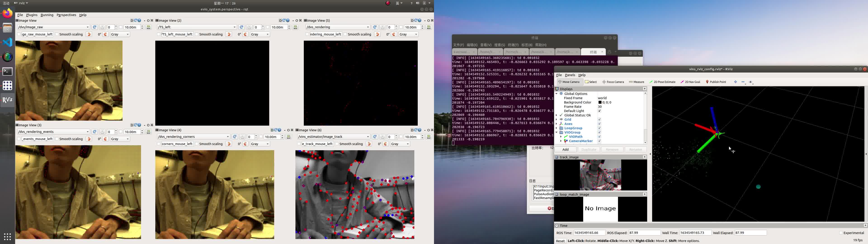Uncheck the Axes display checkbox
The image size is (868, 244).
click(599, 124)
